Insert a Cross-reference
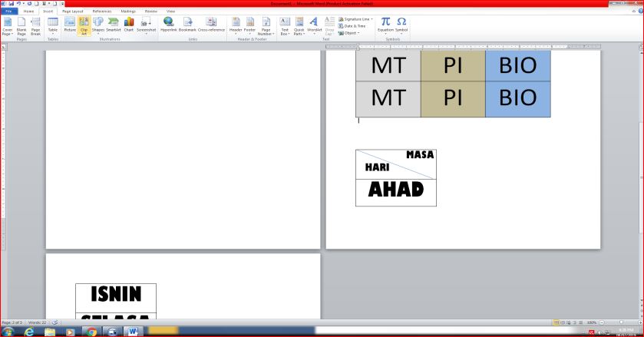The width and height of the screenshot is (644, 337). coord(212,25)
